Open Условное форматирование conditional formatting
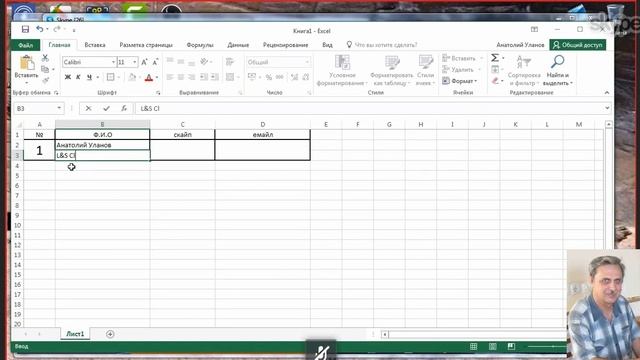 pos(342,71)
